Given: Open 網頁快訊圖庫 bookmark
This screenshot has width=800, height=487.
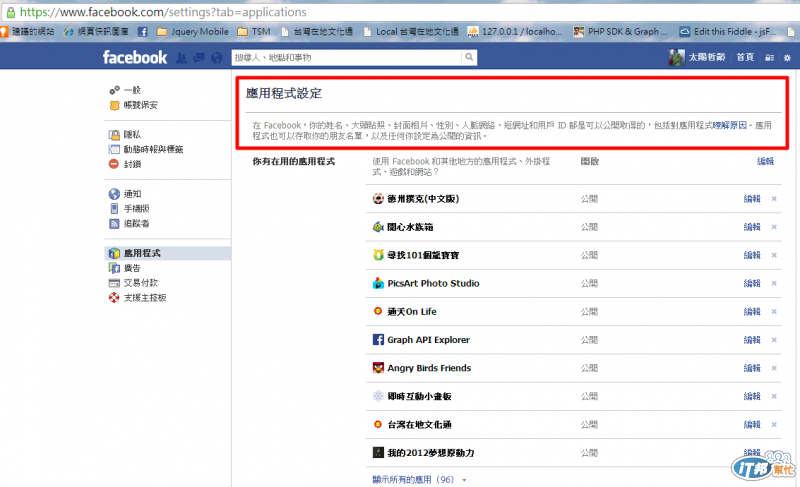Looking at the screenshot, I should pyautogui.click(x=96, y=32).
